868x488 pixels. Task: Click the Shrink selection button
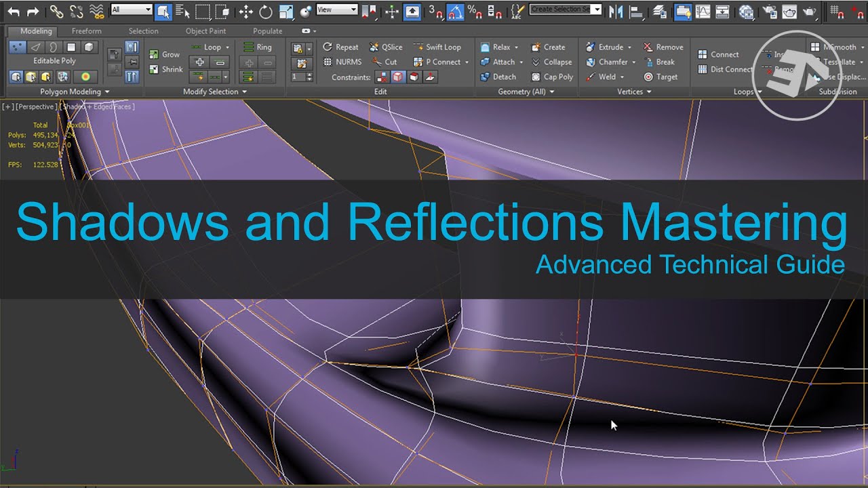pyautogui.click(x=166, y=69)
